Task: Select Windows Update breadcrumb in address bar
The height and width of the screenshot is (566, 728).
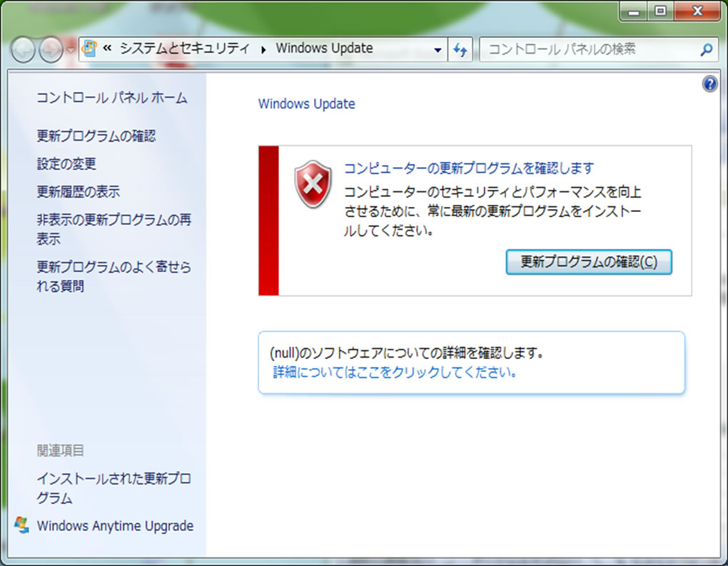Action: [x=324, y=49]
